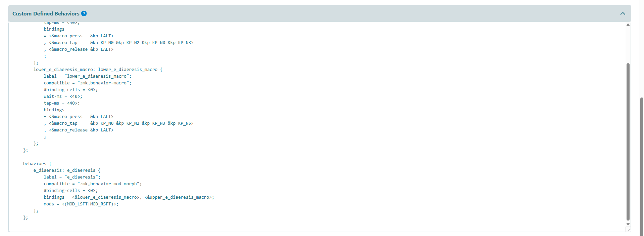Image resolution: width=644 pixels, height=236 pixels.
Task: Click the help icon beside Custom Defined Behaviors
Action: click(84, 13)
